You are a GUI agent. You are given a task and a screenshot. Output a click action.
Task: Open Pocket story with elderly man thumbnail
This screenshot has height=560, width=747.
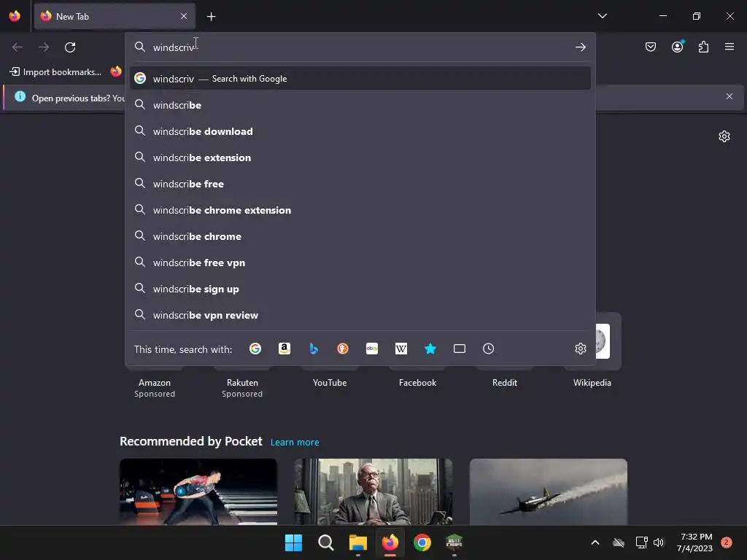point(373,492)
